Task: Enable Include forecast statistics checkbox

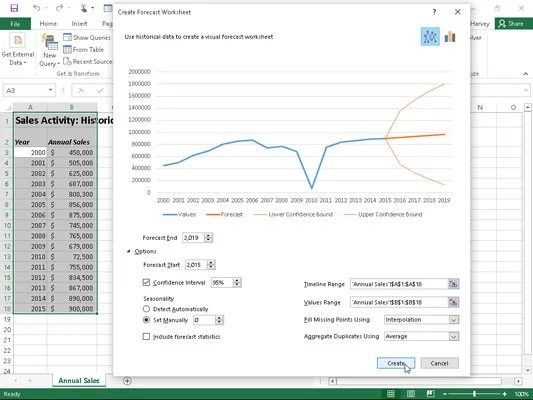Action: (146, 336)
